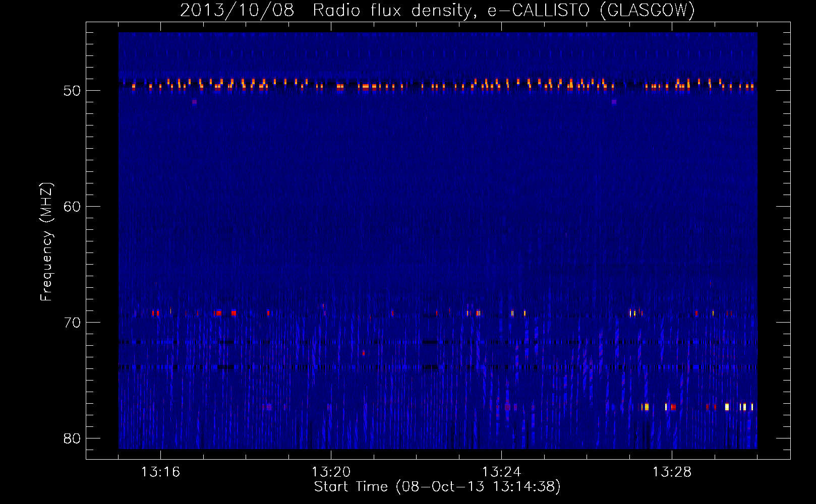This screenshot has width=816, height=504.
Task: Click the 13:20 time tick label
Action: point(331,472)
